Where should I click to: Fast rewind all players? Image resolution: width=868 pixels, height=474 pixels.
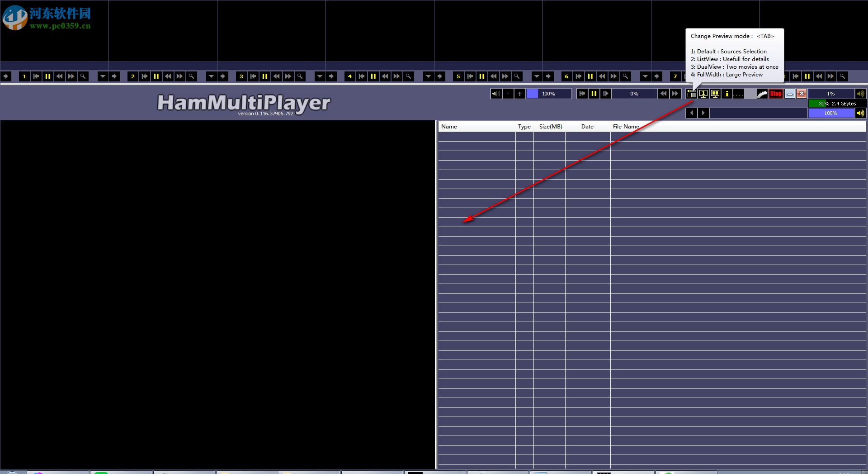click(x=663, y=94)
